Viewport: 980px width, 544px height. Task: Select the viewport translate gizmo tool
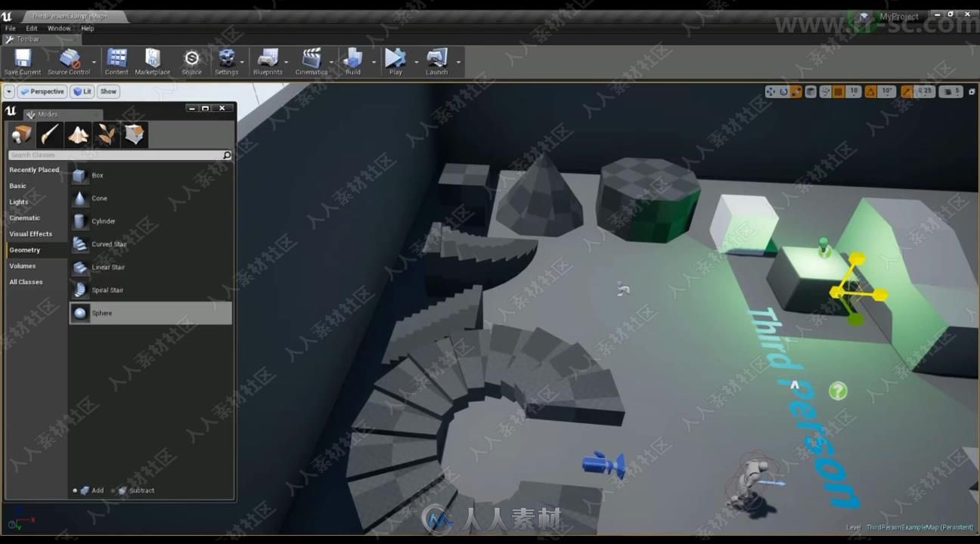(771, 91)
